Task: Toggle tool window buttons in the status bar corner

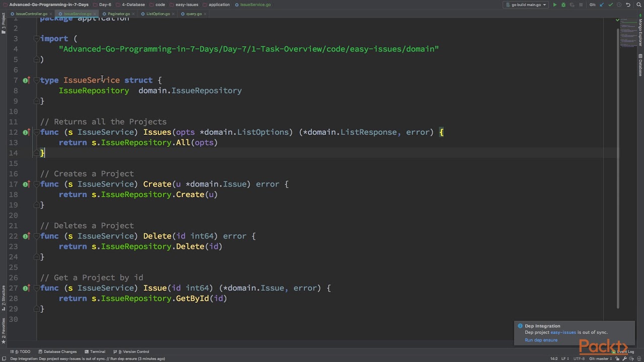Action: (4, 358)
